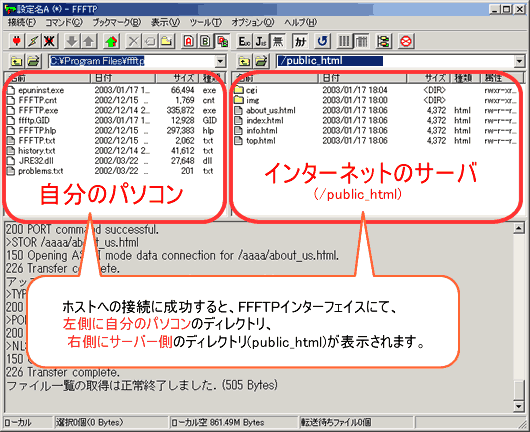
Task: Open the 接続(F) menu
Action: 22,23
